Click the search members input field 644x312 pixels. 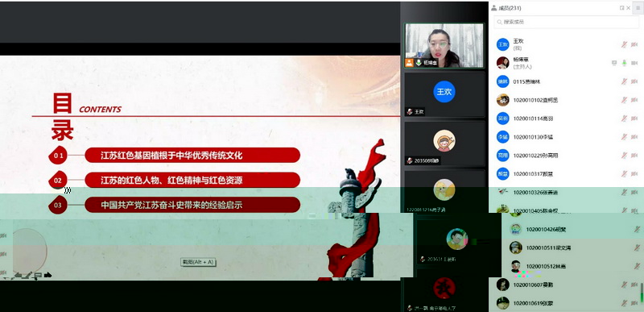coord(566,22)
